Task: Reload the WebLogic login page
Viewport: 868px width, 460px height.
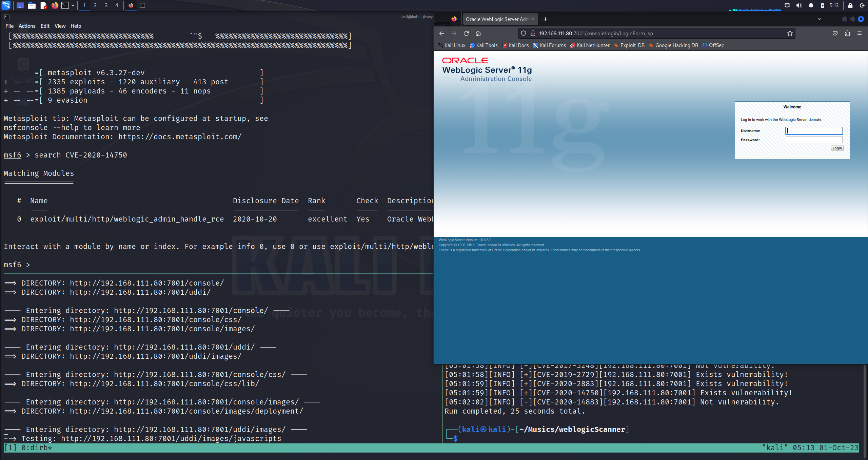Action: [x=466, y=34]
